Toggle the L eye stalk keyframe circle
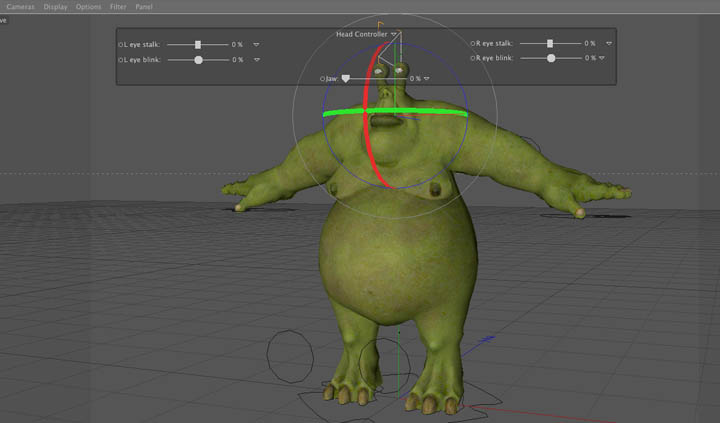This screenshot has width=720, height=423. click(x=121, y=45)
